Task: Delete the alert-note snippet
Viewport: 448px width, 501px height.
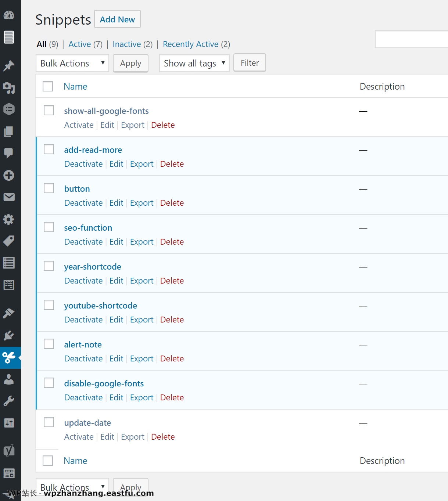Action: 172,358
